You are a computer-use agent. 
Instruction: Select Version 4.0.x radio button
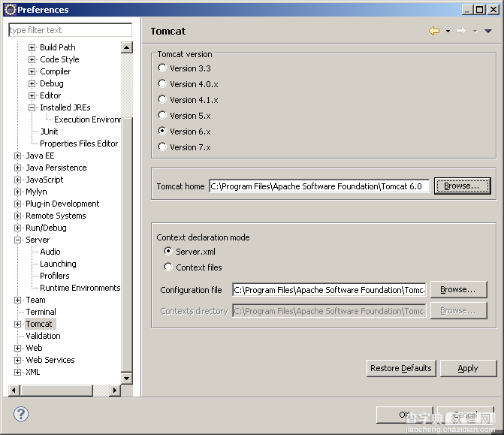[162, 83]
